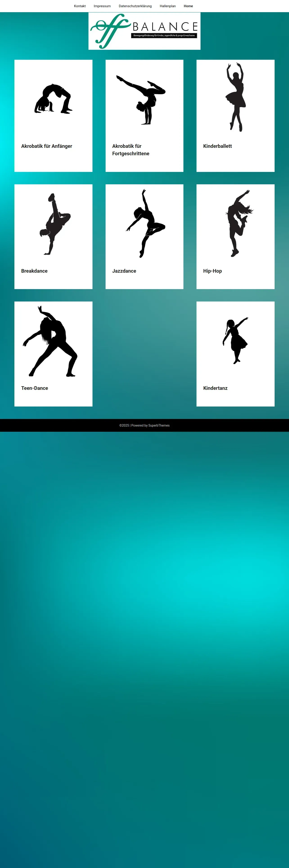Screen dimensions: 289x868
Task: Open the Hip-Hop course title
Action: pyautogui.click(x=212, y=271)
